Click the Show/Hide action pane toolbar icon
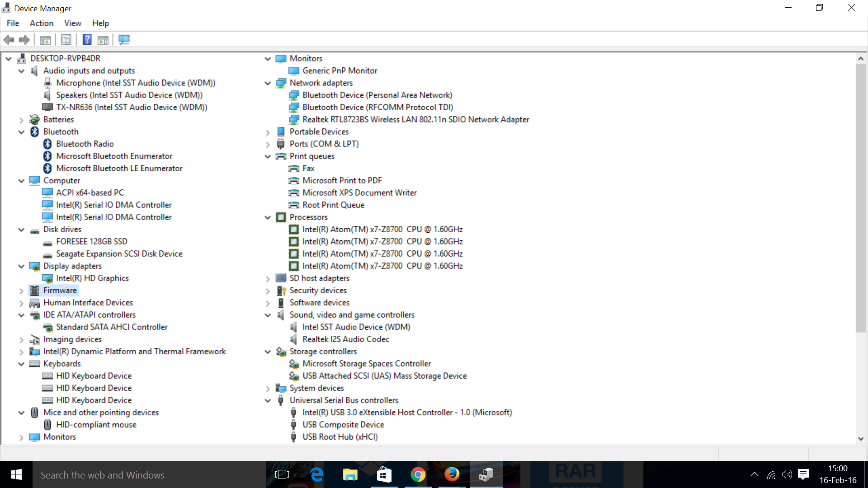The image size is (868, 488). point(103,40)
